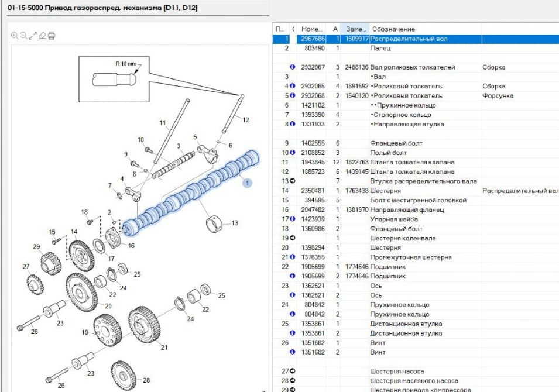Select the Промежуточная шестерня row
The image size is (559, 392).
point(410,257)
